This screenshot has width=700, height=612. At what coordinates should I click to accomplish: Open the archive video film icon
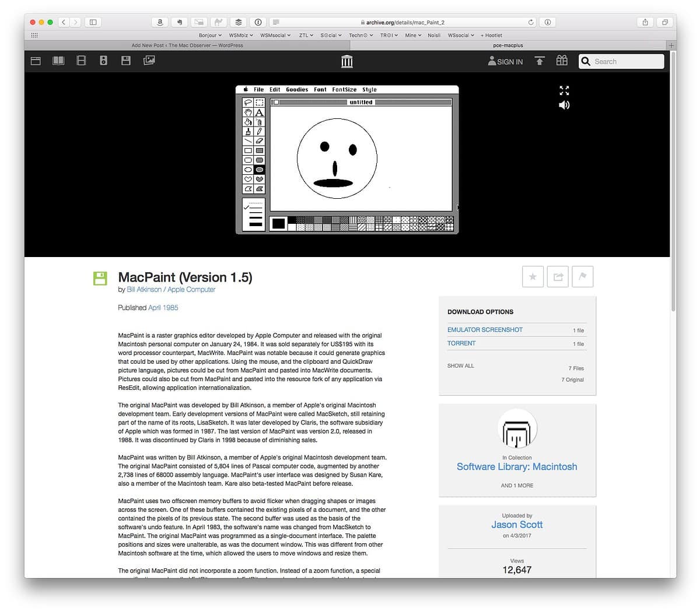point(81,61)
